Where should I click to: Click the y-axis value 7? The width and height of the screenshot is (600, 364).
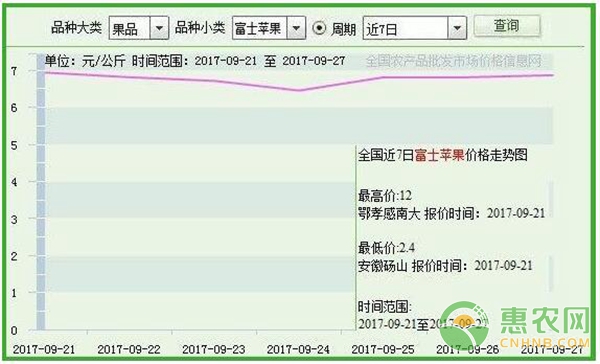pyautogui.click(x=14, y=71)
